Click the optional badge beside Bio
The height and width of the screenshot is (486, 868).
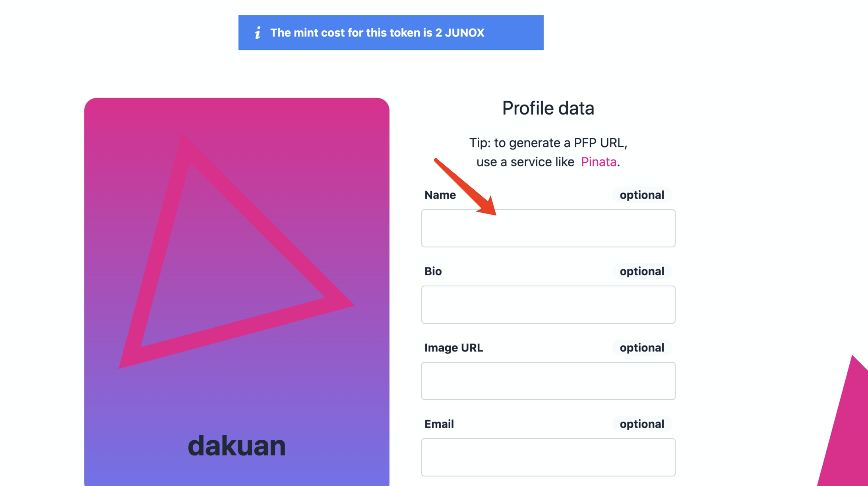coord(641,271)
